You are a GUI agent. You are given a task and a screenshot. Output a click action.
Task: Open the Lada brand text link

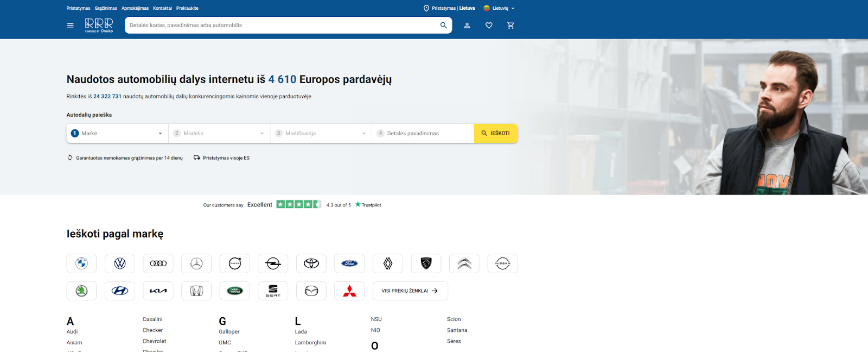pos(301,332)
